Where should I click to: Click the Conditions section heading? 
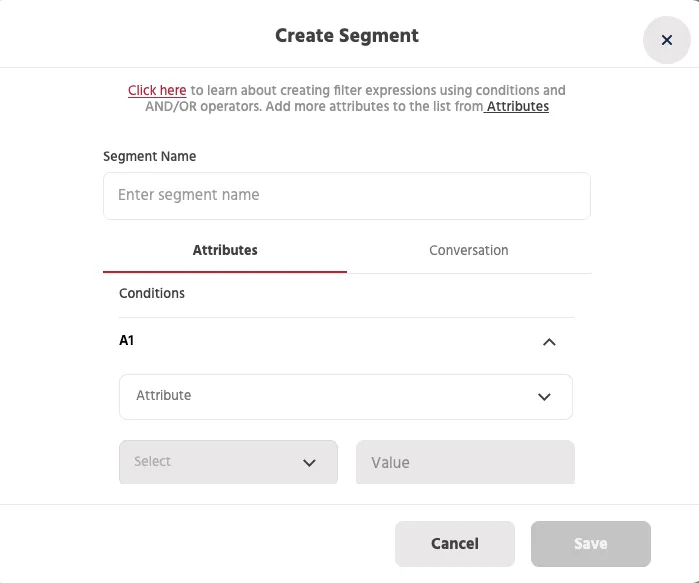[x=152, y=293]
